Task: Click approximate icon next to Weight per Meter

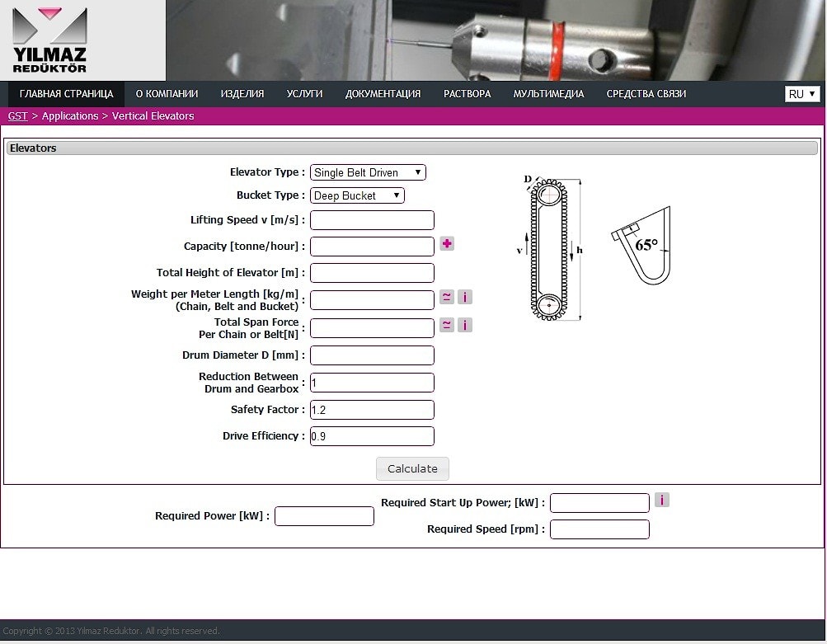Action: (446, 298)
